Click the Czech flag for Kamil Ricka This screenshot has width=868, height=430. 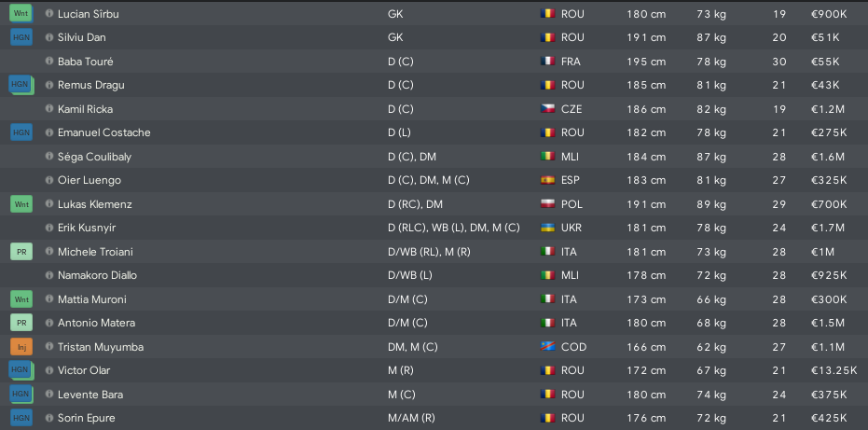click(x=547, y=109)
